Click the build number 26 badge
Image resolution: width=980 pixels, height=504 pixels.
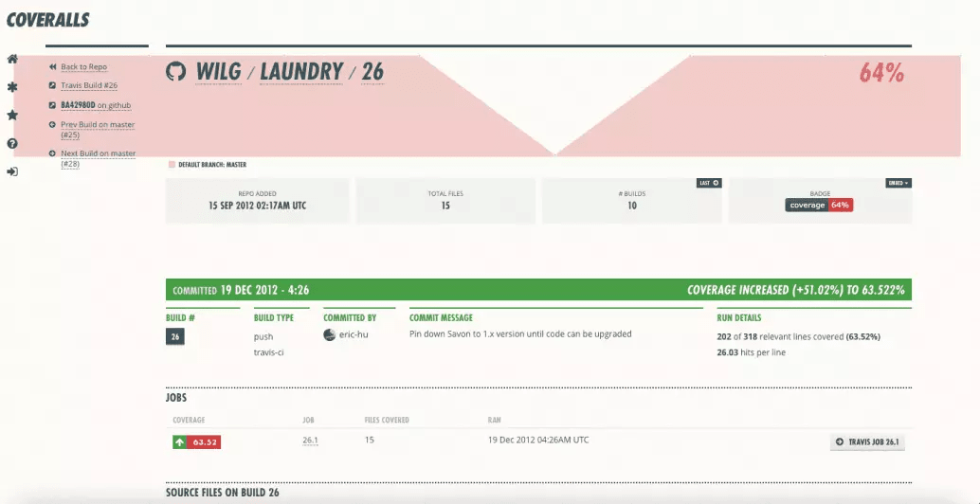[x=175, y=336]
